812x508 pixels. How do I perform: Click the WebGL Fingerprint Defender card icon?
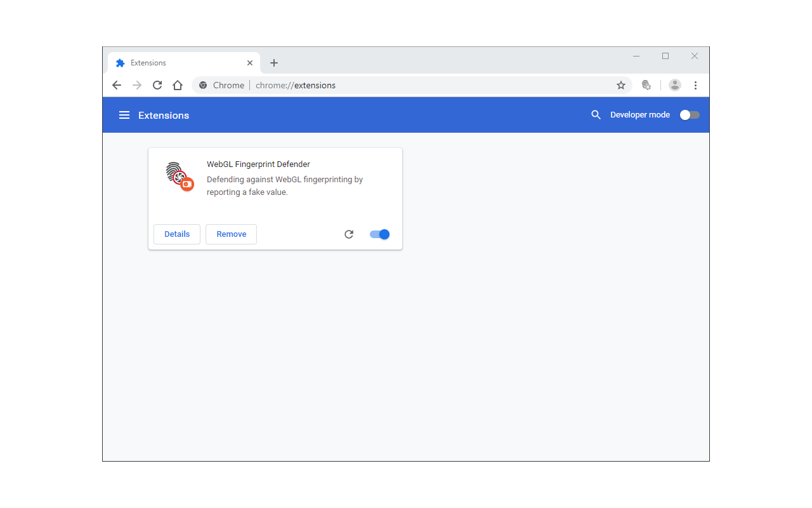click(178, 177)
